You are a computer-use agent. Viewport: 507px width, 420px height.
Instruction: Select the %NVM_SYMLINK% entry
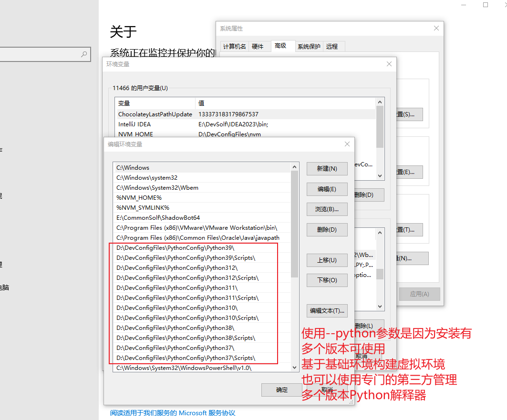pos(202,208)
